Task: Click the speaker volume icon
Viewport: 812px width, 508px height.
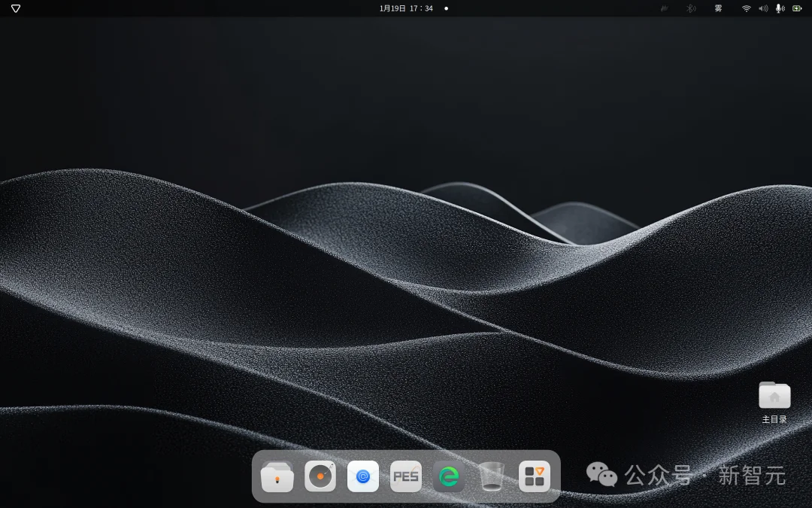Action: click(x=763, y=8)
